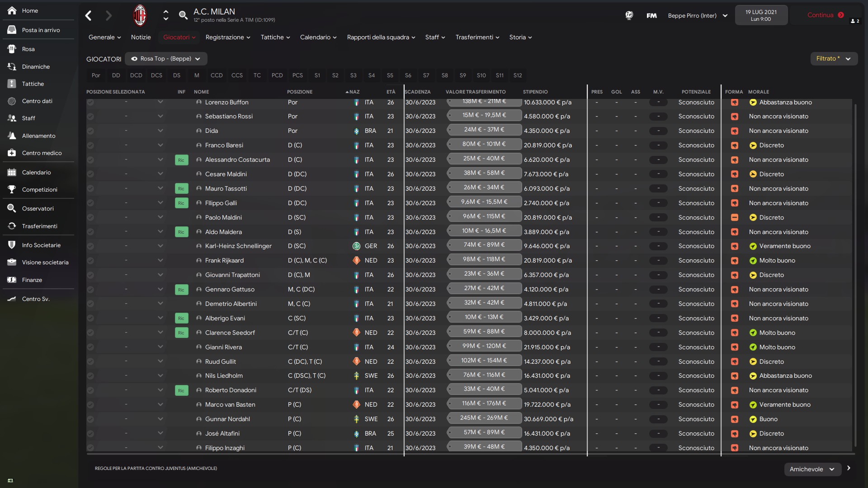Open Finanze money icon
The image size is (868, 488).
[12, 280]
